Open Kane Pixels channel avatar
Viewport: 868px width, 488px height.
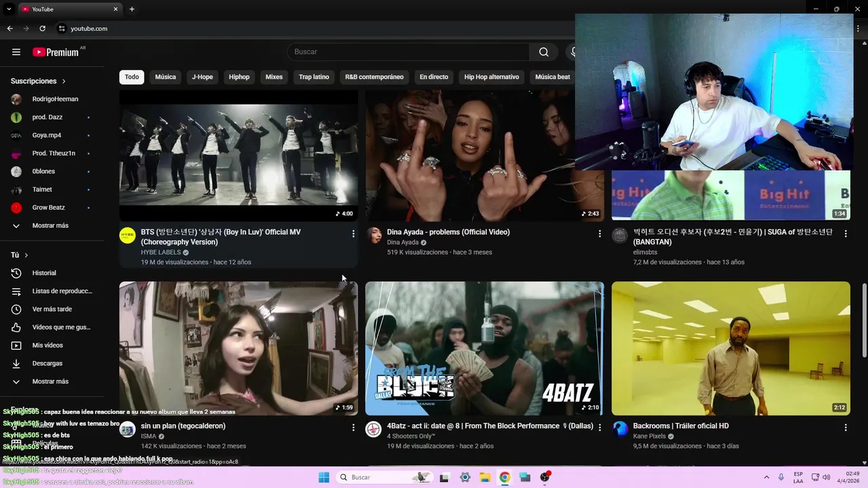tap(620, 429)
